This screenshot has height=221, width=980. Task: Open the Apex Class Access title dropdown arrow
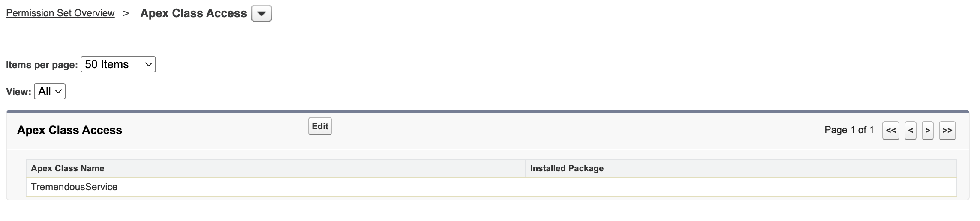(x=261, y=14)
